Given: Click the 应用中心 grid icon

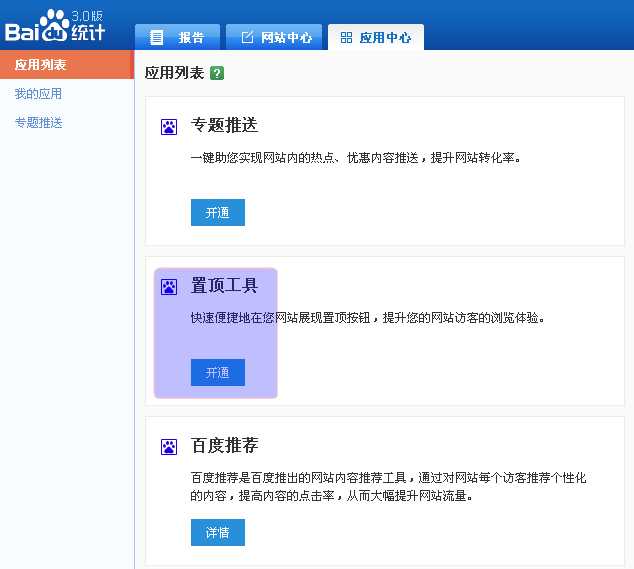Looking at the screenshot, I should click(346, 38).
